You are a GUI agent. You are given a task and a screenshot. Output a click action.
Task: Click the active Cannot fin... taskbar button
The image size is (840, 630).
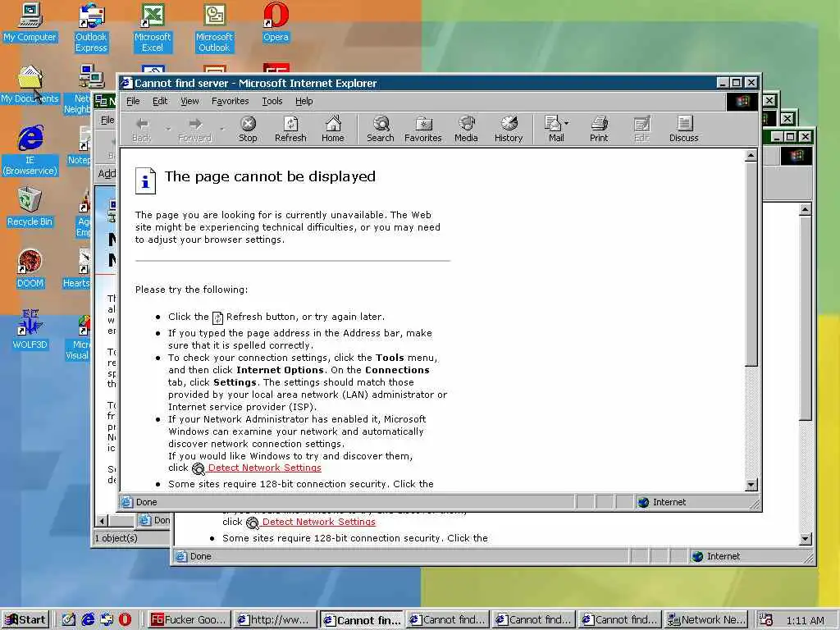coord(362,620)
